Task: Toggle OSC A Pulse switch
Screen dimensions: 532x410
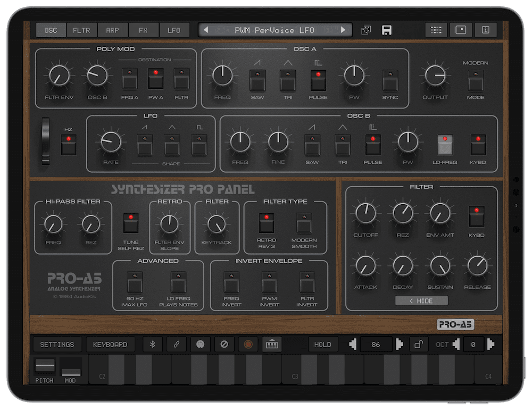Action: click(318, 80)
